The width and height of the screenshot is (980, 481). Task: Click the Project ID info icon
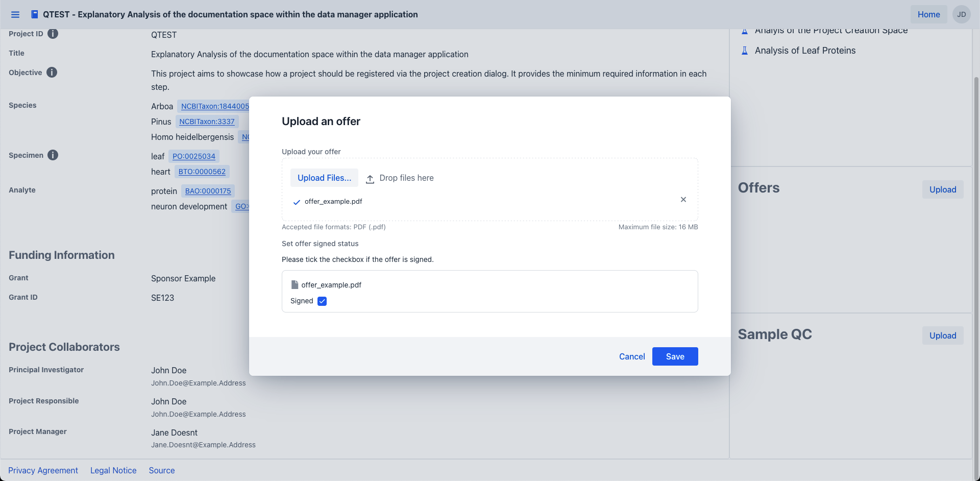click(x=53, y=34)
